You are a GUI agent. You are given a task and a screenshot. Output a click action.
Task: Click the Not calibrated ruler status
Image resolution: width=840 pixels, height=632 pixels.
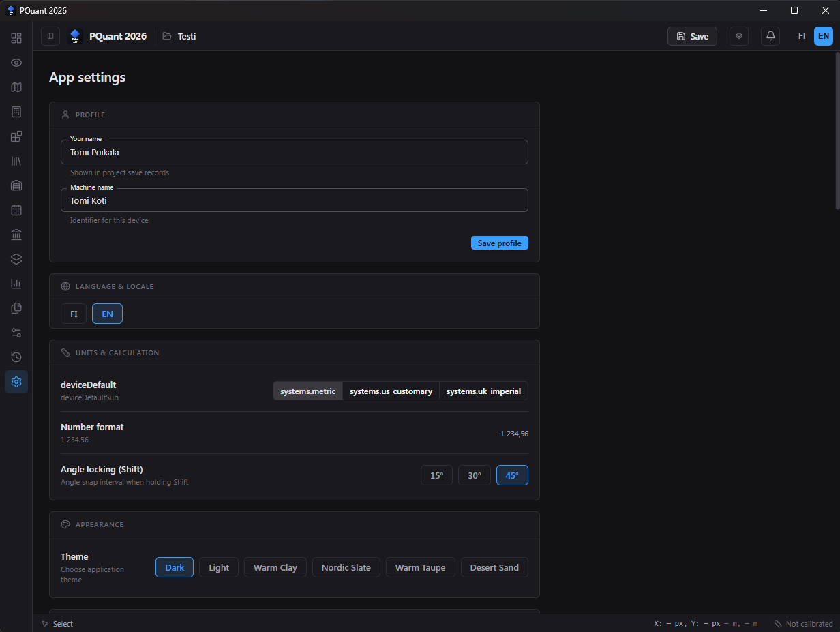[x=803, y=624]
